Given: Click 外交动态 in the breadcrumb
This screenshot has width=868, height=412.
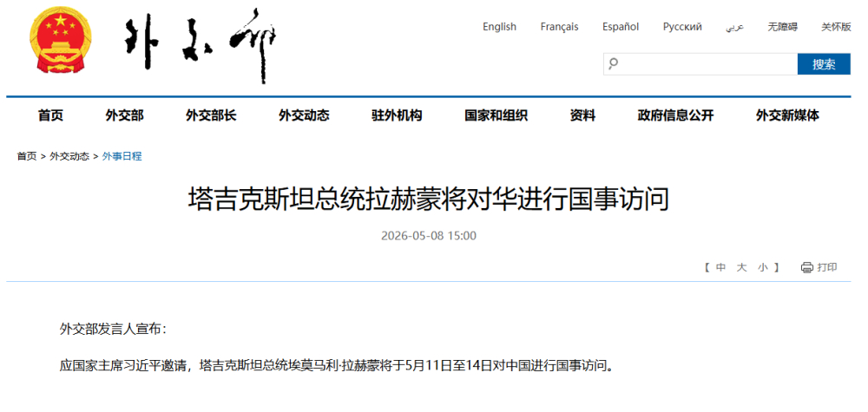Looking at the screenshot, I should click(x=69, y=156).
